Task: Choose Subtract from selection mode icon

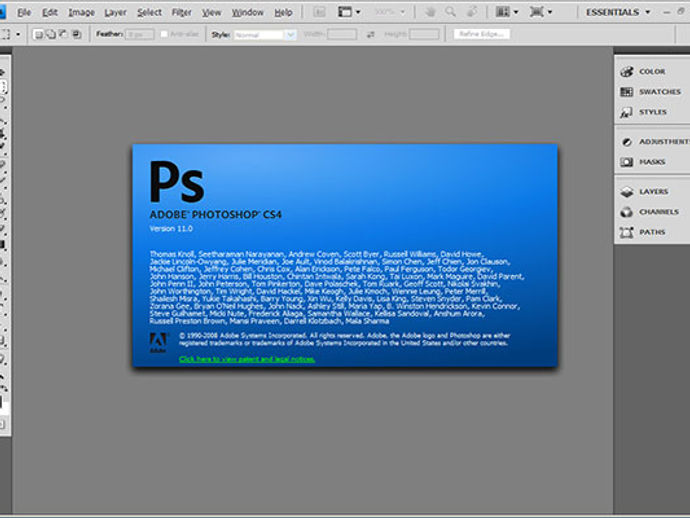Action: [x=64, y=34]
